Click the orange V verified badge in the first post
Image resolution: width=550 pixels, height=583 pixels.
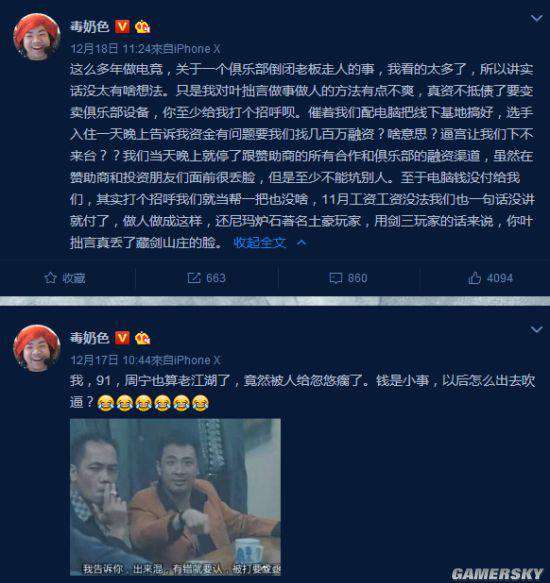[x=122, y=26]
